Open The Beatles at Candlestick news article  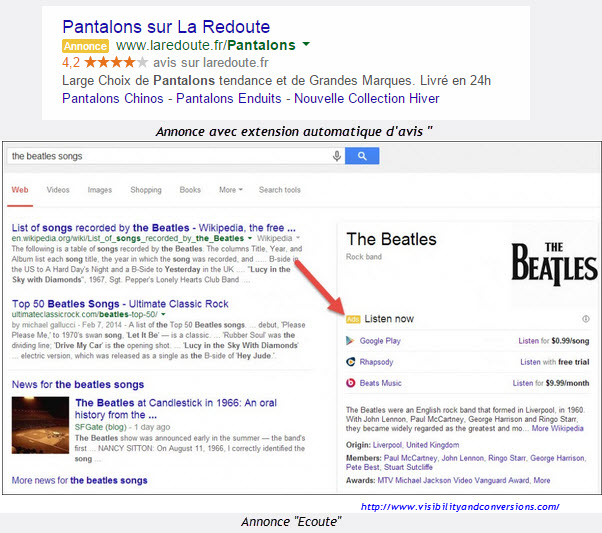pos(176,409)
